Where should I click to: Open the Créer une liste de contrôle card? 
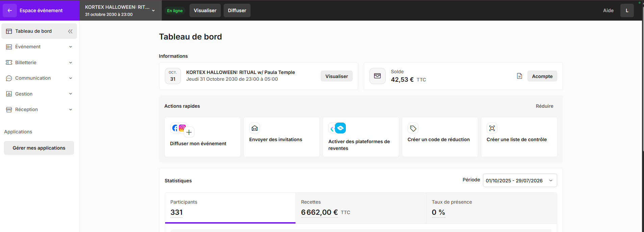pyautogui.click(x=519, y=137)
